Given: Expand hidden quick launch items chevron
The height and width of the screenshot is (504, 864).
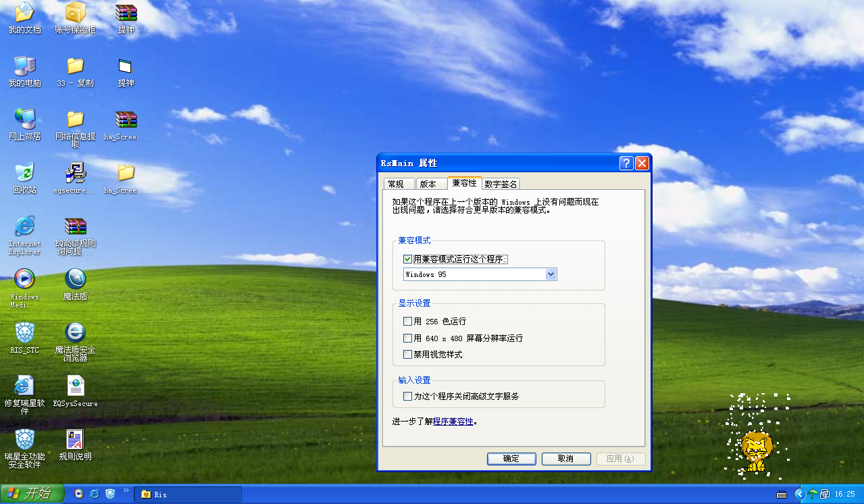Looking at the screenshot, I should pyautogui.click(x=126, y=491).
